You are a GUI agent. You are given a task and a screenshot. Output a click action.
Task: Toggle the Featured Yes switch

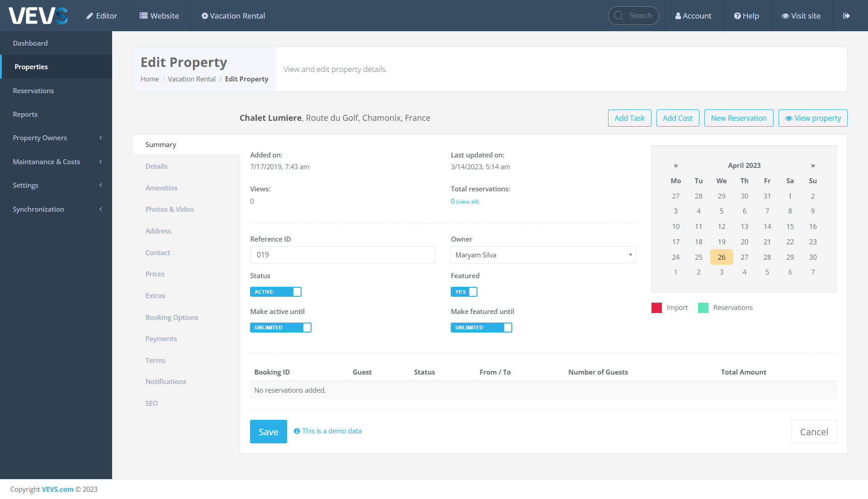pyautogui.click(x=464, y=292)
